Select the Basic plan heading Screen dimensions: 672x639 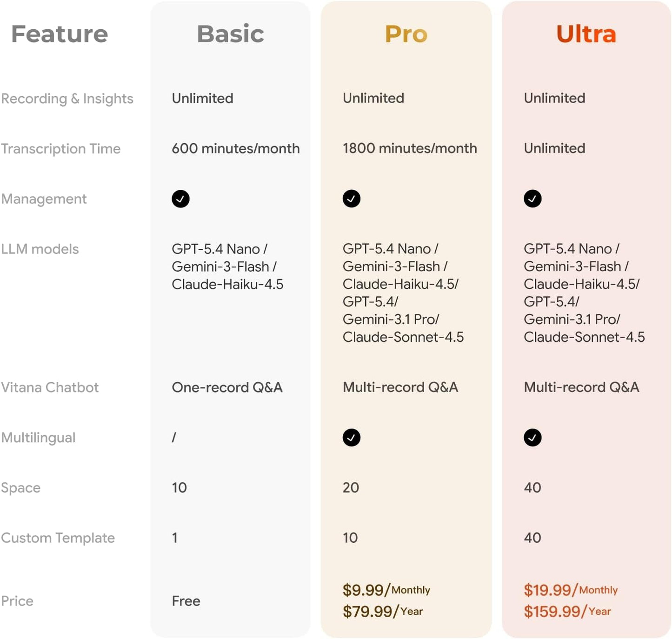click(x=230, y=34)
